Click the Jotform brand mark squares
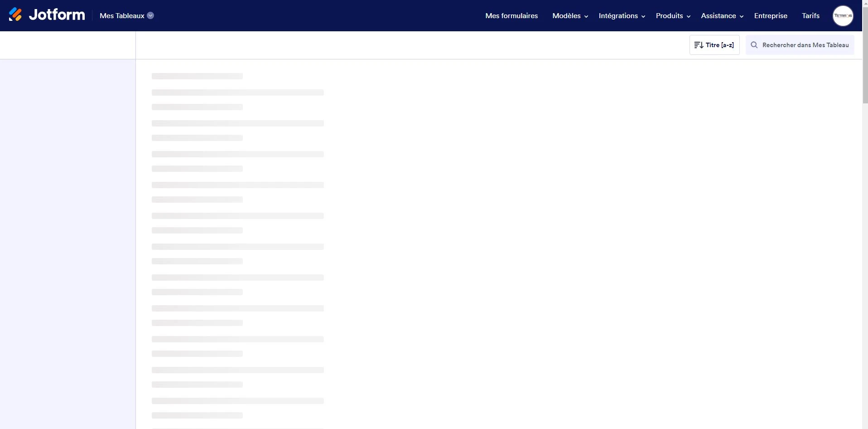868x429 pixels. [15, 14]
